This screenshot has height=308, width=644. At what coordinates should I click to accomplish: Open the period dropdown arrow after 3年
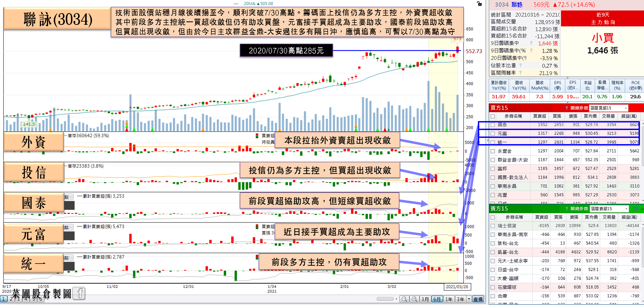pyautogui.click(x=469, y=299)
